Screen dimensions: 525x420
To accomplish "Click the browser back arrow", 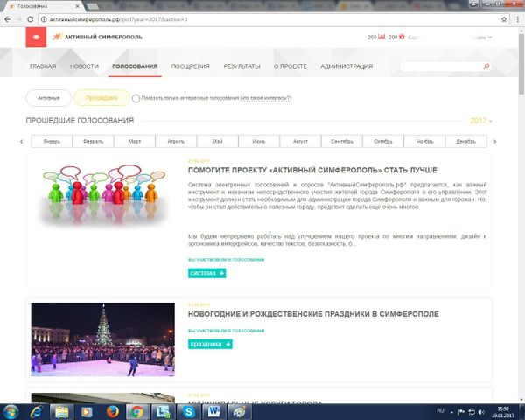I will (x=7, y=19).
